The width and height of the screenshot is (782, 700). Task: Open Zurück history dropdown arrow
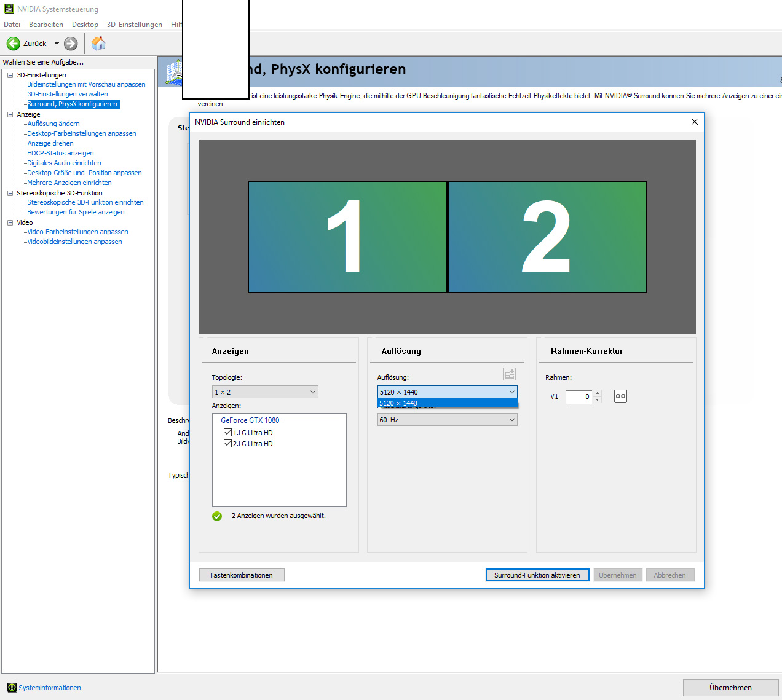point(57,44)
